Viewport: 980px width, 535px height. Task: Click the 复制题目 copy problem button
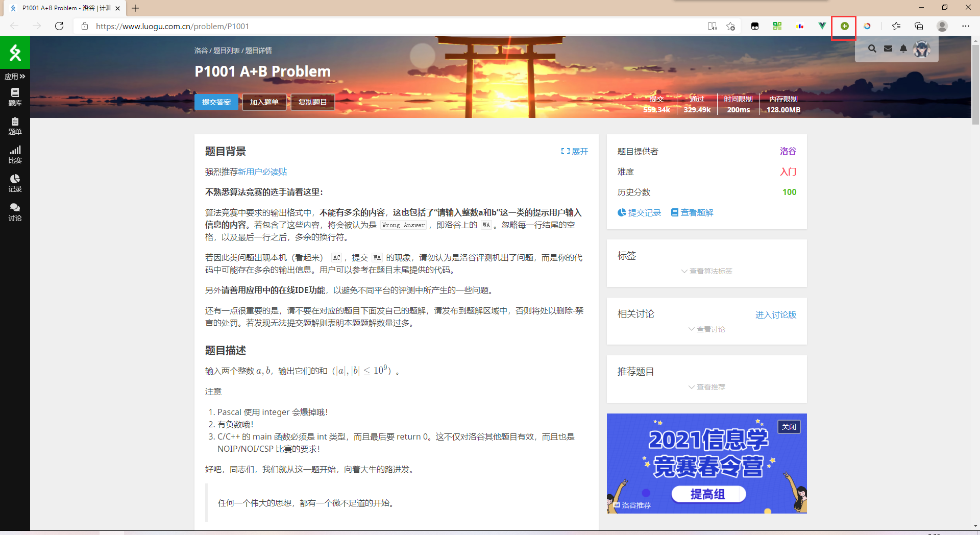pos(313,102)
